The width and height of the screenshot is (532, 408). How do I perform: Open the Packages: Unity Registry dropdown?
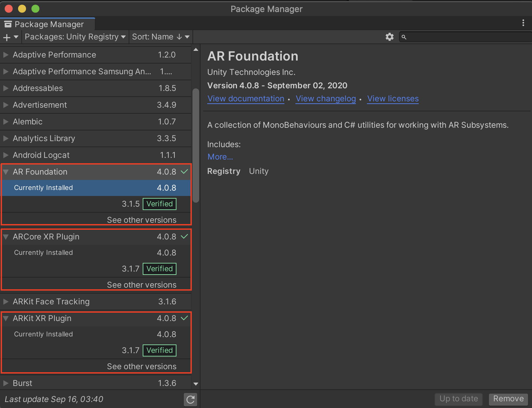(75, 37)
